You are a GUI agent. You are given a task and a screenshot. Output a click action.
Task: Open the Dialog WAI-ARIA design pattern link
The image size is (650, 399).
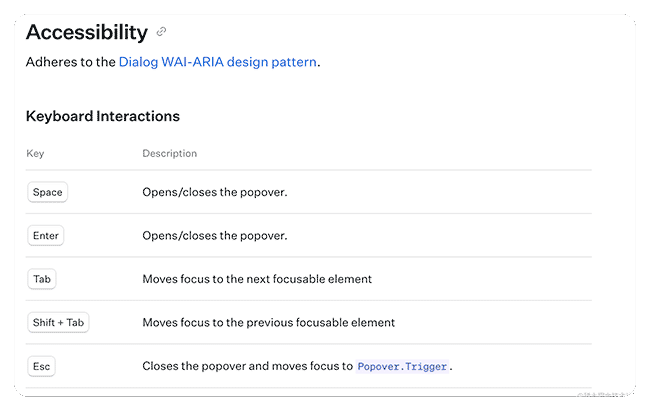point(218,62)
